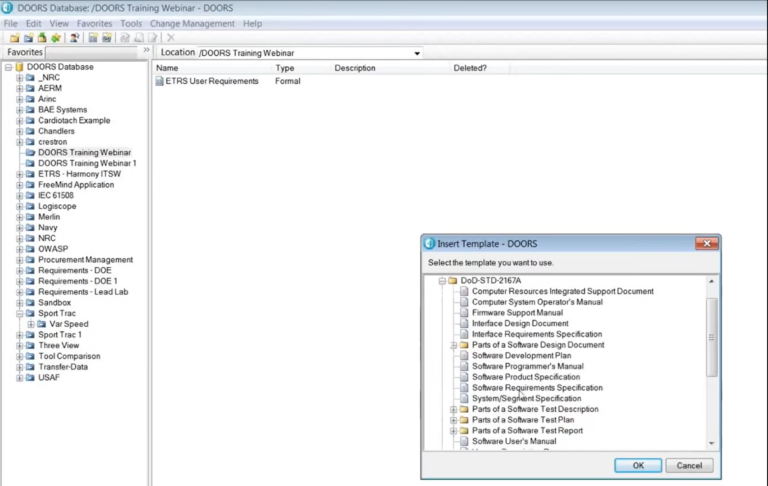768x486 pixels.
Task: Click OK in Insert Template dialog
Action: click(x=638, y=465)
